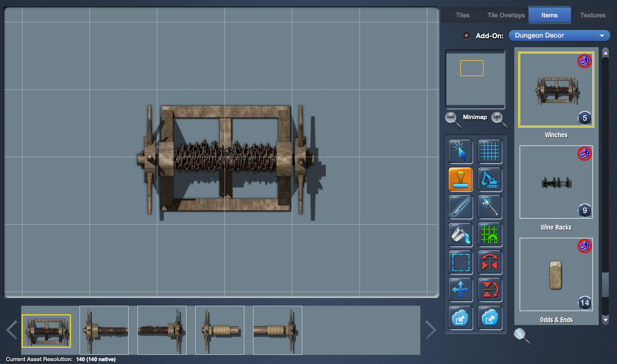
Task: Click the down arrow of category scrollbar
Action: 605,320
